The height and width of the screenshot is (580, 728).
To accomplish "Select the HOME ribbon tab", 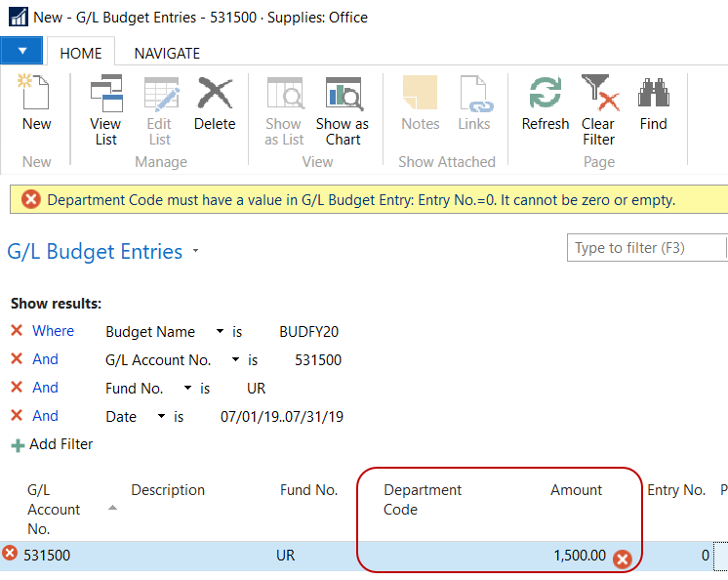I will (x=81, y=54).
